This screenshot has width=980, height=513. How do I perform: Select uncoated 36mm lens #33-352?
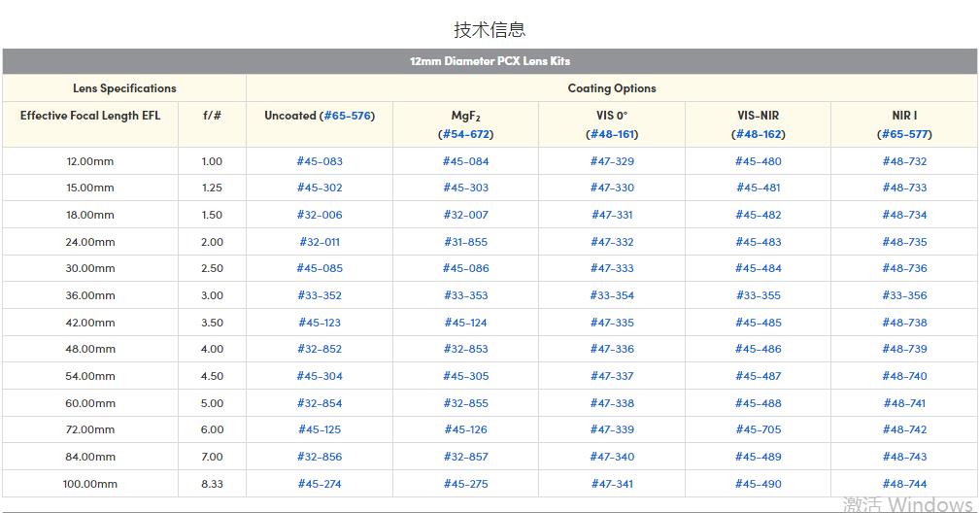point(320,295)
